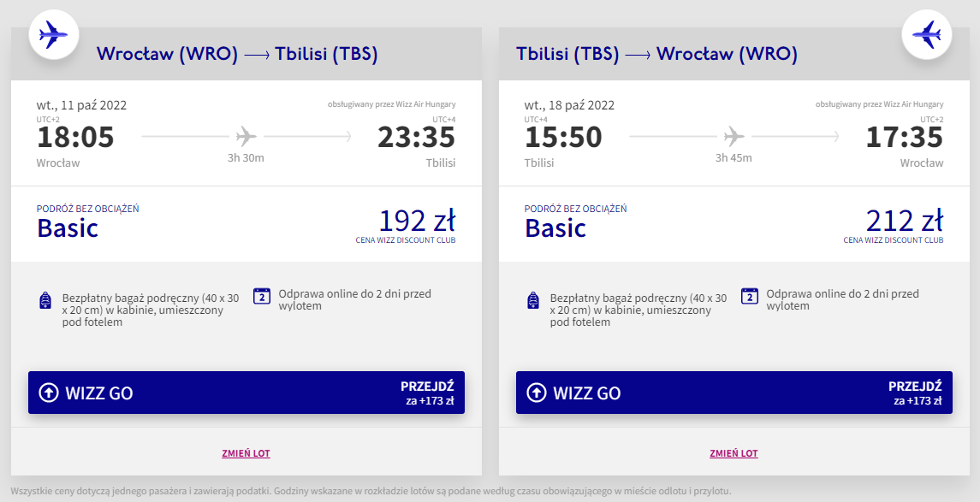980x502 pixels.
Task: Select the 192 zł Basic fare price
Action: click(417, 221)
